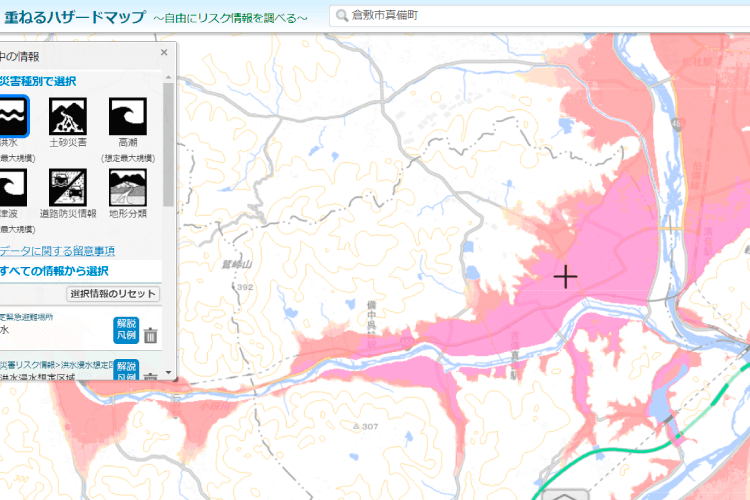Click the black crosshair at map center
The image size is (750, 500).
point(565,277)
